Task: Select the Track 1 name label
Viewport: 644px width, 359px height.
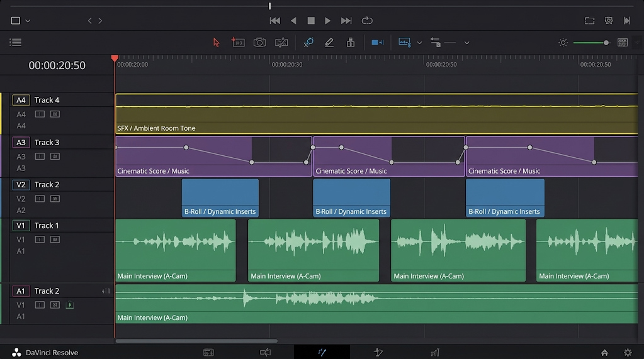Action: [47, 226]
